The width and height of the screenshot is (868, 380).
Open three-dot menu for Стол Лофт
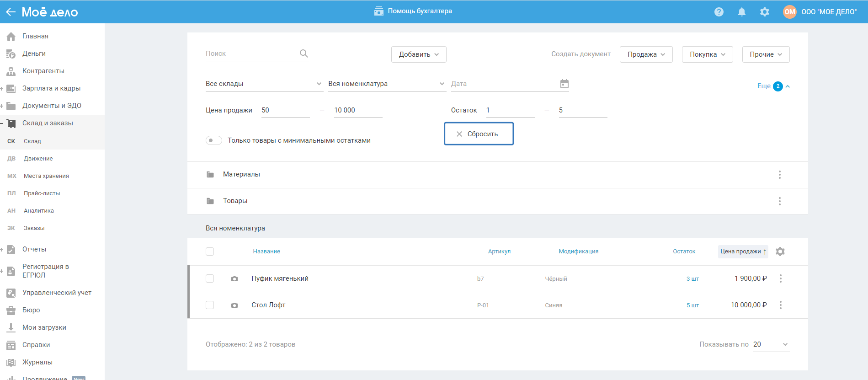tap(780, 305)
